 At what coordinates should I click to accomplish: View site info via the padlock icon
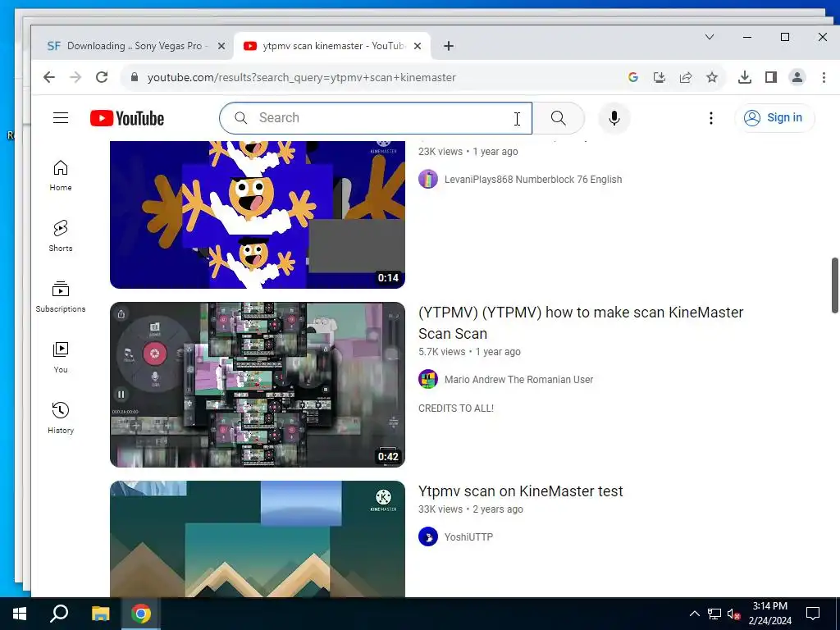(135, 77)
